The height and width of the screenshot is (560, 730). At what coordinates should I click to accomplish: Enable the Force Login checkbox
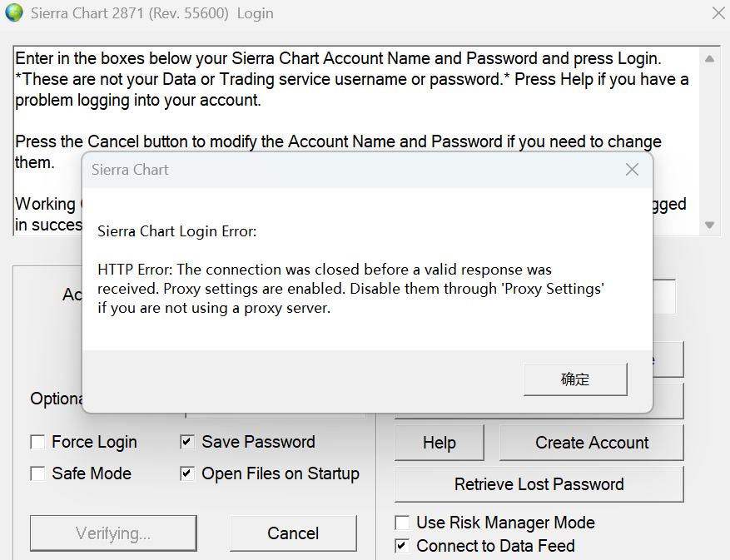[x=37, y=443]
